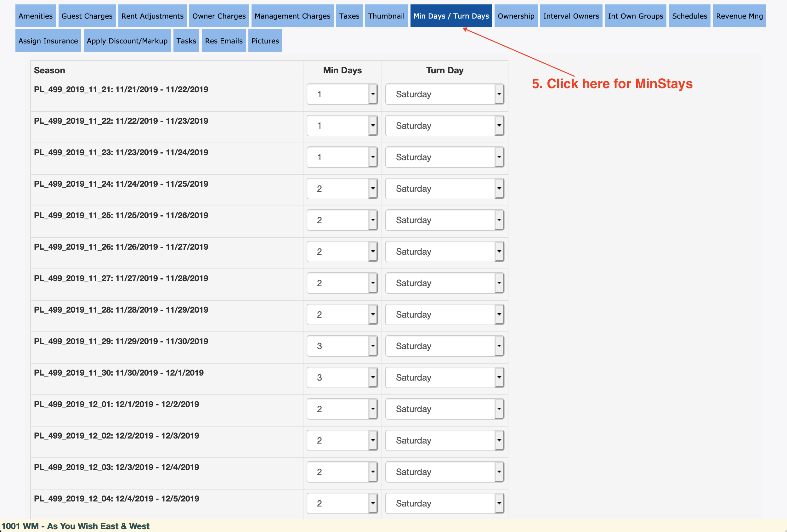Open Min Days dropdown for PL_499_2019_12_03
This screenshot has height=532, width=787.
tap(342, 472)
